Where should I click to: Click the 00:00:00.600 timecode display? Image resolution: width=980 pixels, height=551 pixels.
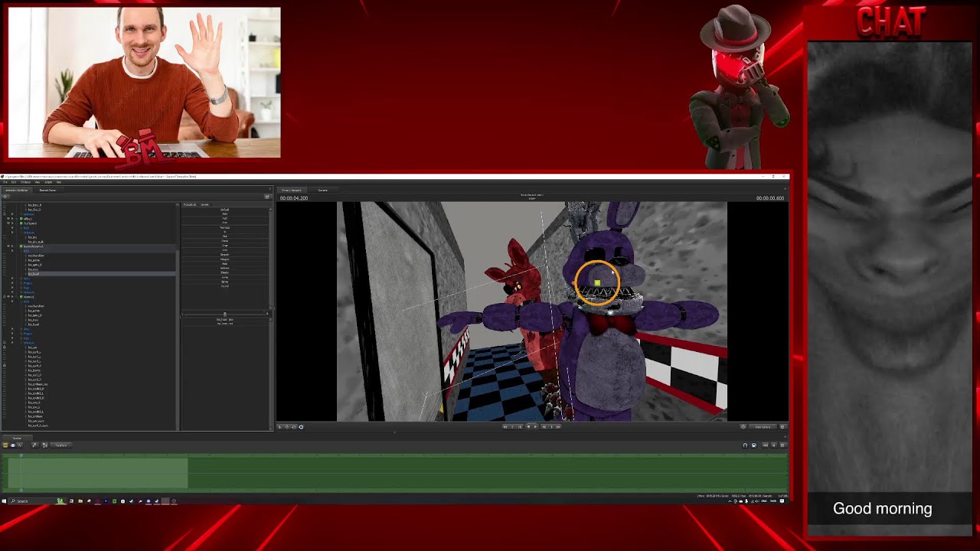[x=770, y=198]
